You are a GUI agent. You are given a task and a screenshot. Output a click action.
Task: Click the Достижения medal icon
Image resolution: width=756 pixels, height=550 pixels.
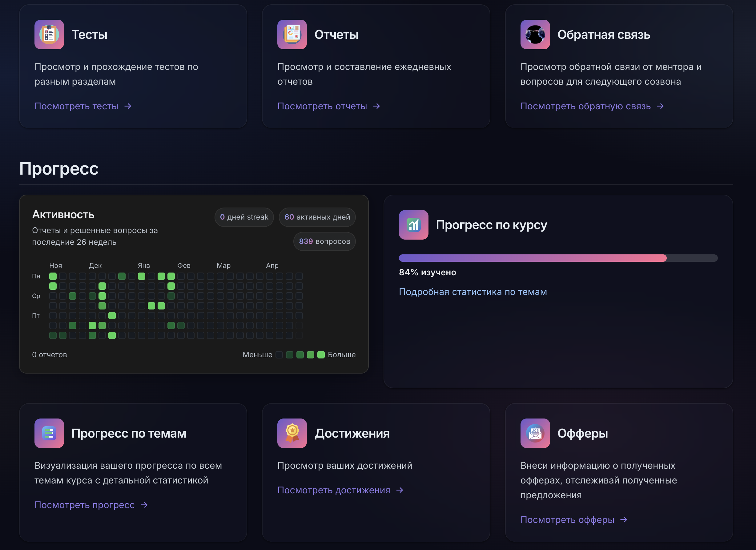(292, 433)
